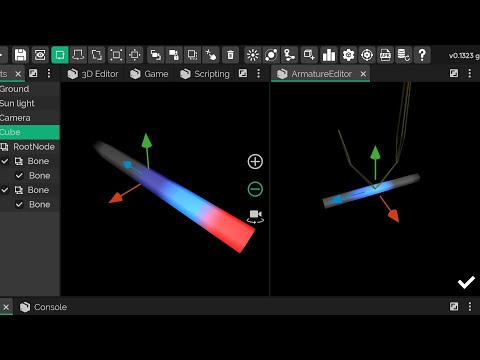Zoom out with the green minus circle
The width and height of the screenshot is (480, 360).
[x=255, y=189]
